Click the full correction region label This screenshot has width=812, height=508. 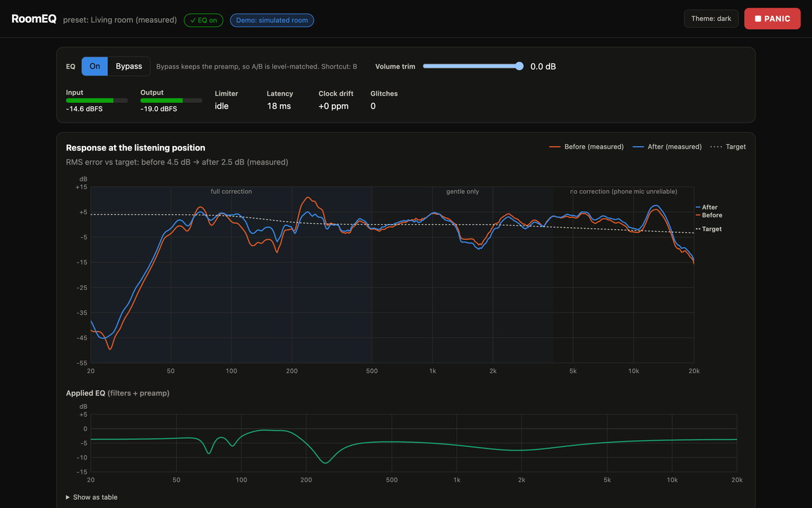(232, 191)
